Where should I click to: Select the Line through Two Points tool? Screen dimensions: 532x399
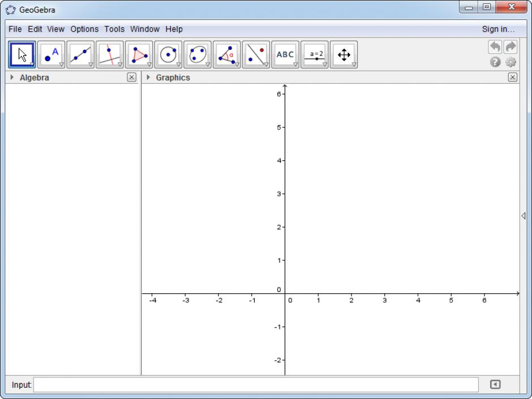tap(80, 54)
